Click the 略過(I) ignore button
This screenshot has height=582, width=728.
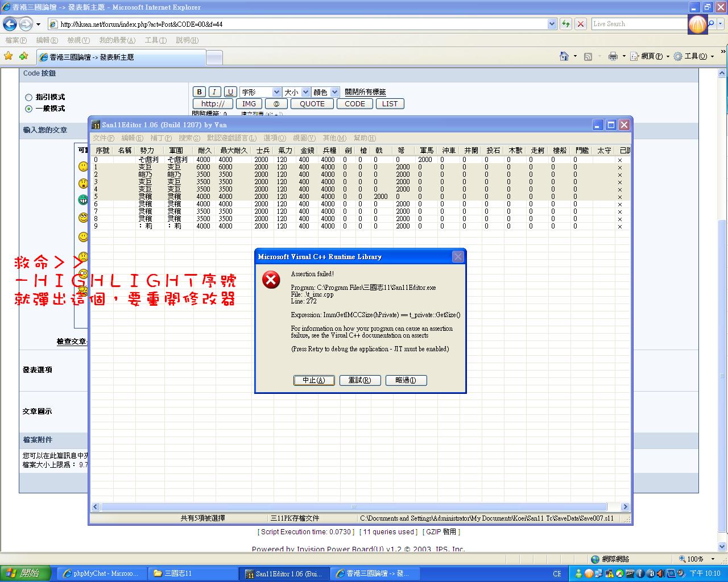[x=406, y=380]
